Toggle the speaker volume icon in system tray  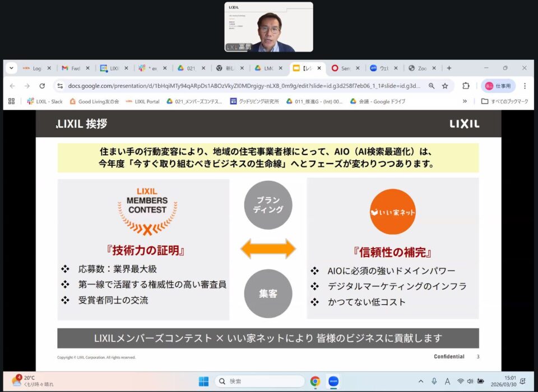(x=470, y=381)
